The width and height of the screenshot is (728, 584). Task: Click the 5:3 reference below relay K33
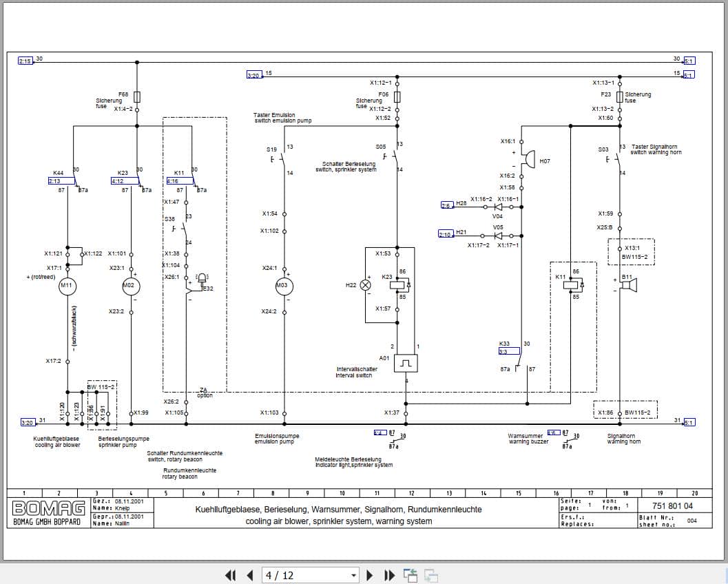[x=509, y=351]
